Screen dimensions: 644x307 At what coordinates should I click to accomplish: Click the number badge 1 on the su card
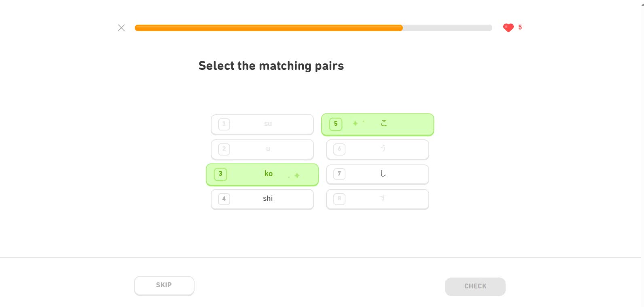[x=224, y=124]
